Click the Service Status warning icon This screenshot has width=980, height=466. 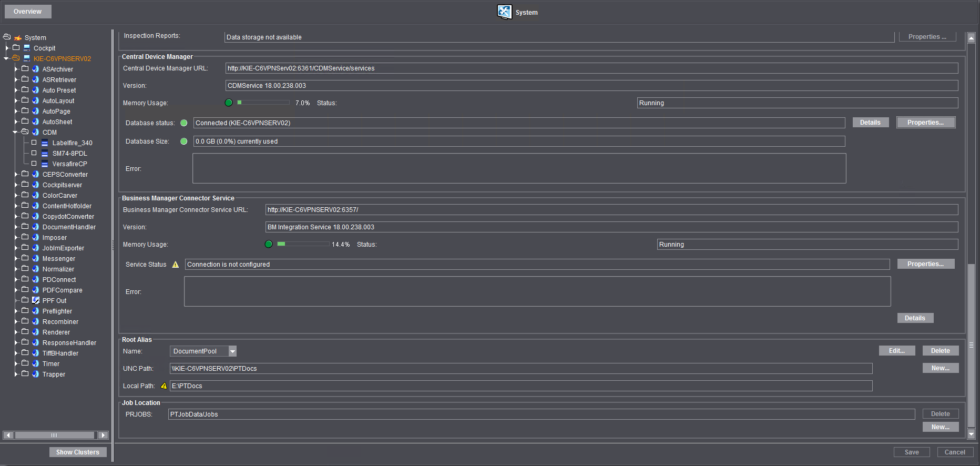pos(176,265)
